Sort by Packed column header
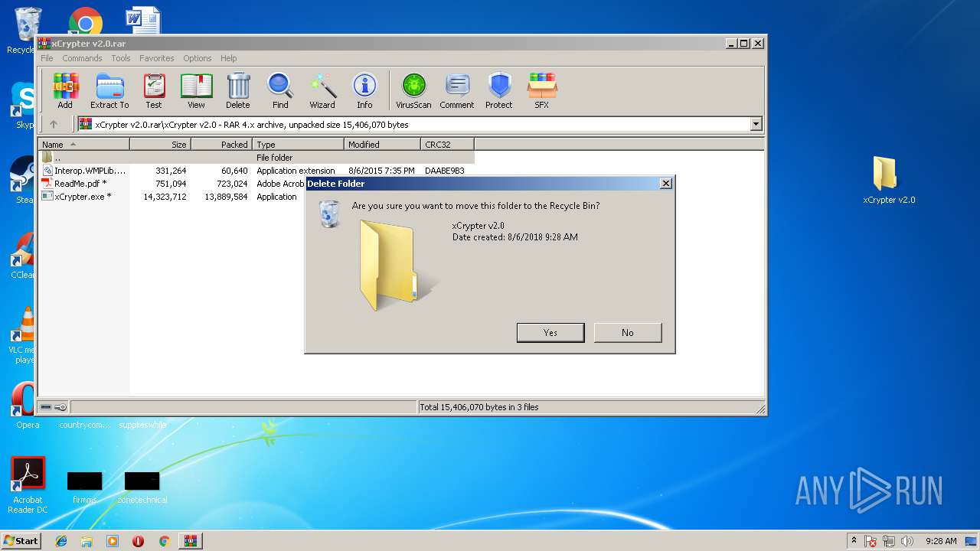Viewport: 980px width, 551px height. (222, 144)
